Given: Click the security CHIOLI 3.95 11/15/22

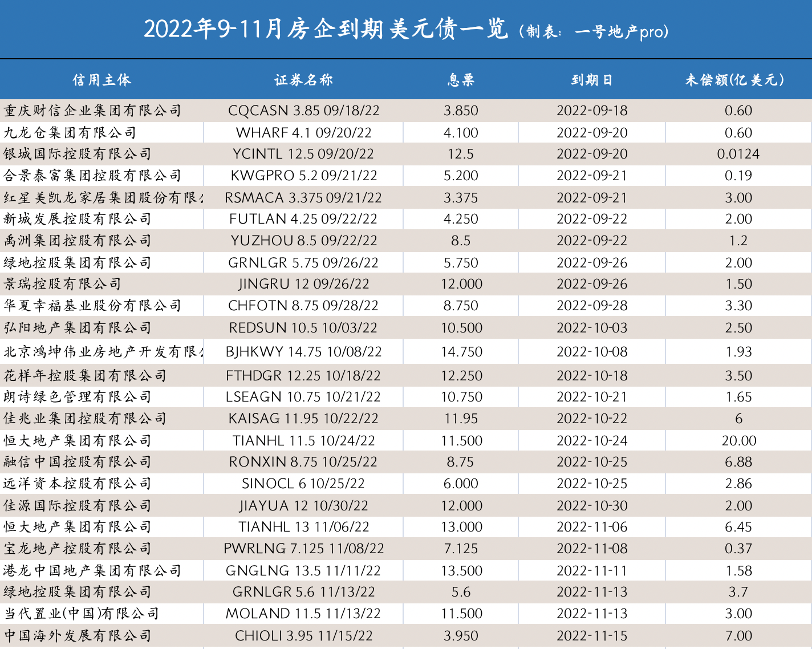Looking at the screenshot, I should tap(303, 636).
